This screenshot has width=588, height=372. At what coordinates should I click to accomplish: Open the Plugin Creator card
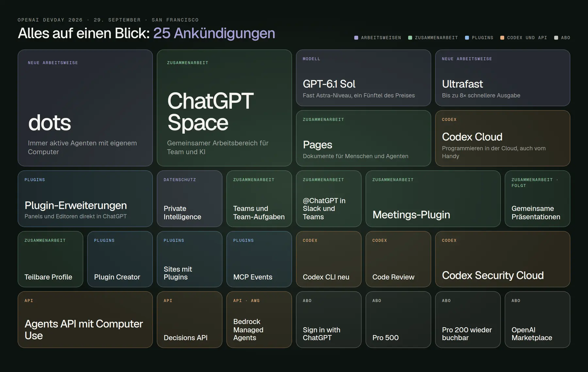tap(120, 259)
